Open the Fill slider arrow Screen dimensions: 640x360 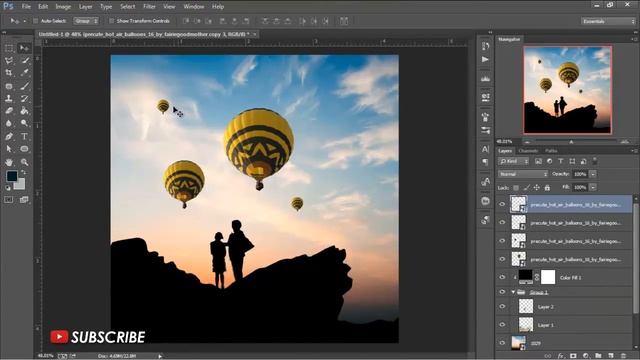click(593, 187)
